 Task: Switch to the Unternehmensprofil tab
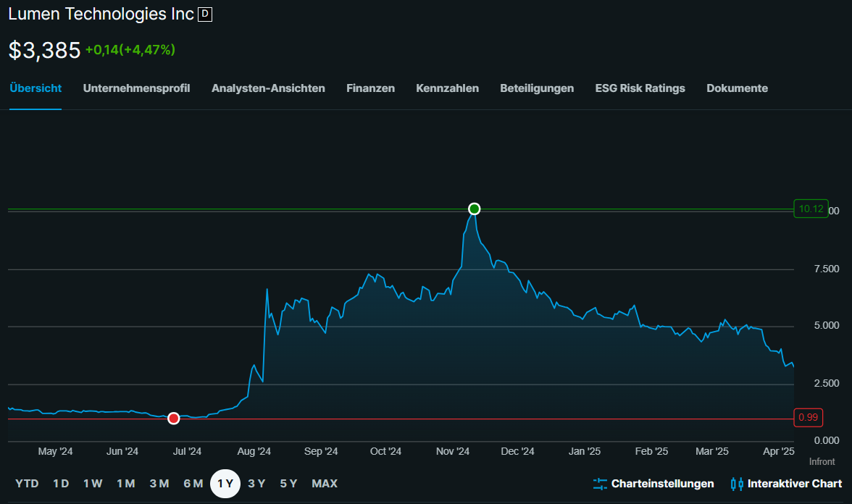136,88
